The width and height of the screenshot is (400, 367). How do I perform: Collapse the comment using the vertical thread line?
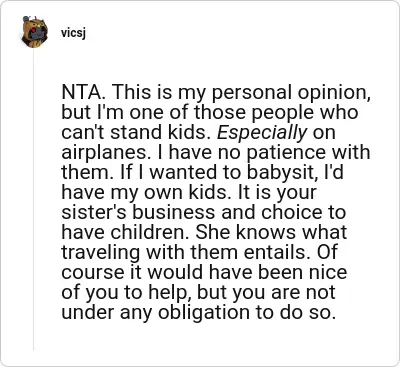[33, 200]
